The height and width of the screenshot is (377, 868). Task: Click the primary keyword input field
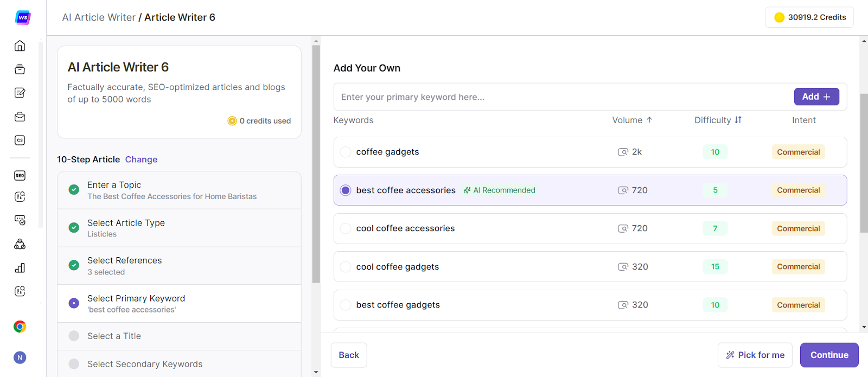click(x=561, y=97)
